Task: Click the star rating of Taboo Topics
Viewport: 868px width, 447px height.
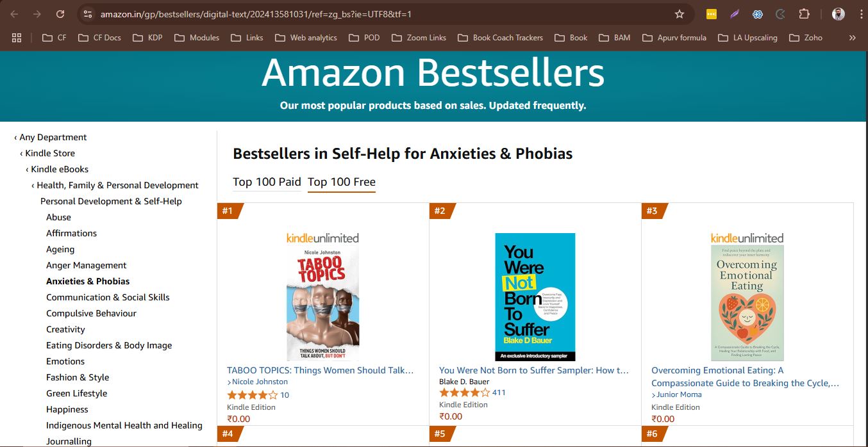Action: pyautogui.click(x=253, y=395)
